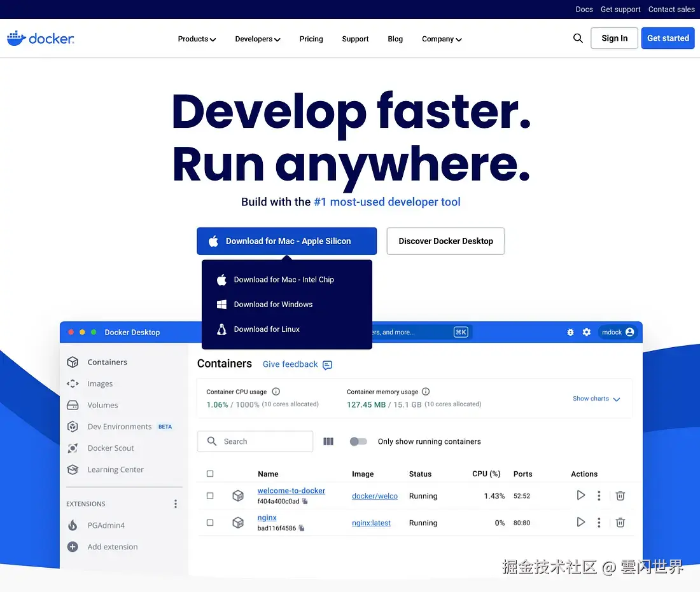Open the site search magnifier icon
700x592 pixels.
(x=578, y=38)
